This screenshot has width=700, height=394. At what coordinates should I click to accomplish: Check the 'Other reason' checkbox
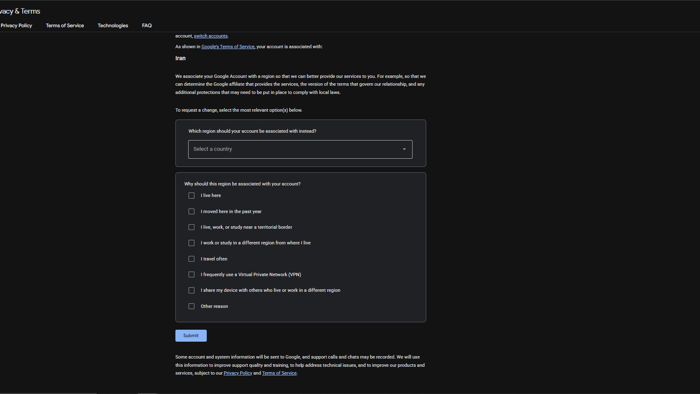pos(192,306)
